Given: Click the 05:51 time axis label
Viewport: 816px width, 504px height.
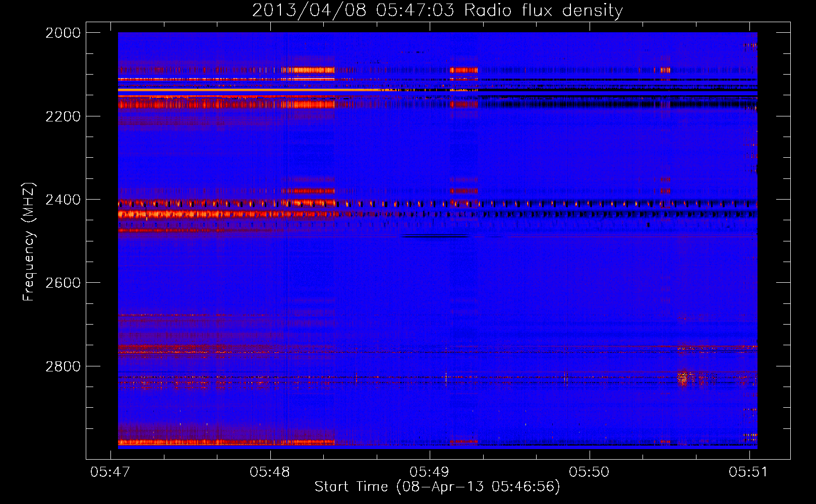Looking at the screenshot, I should 748,472.
